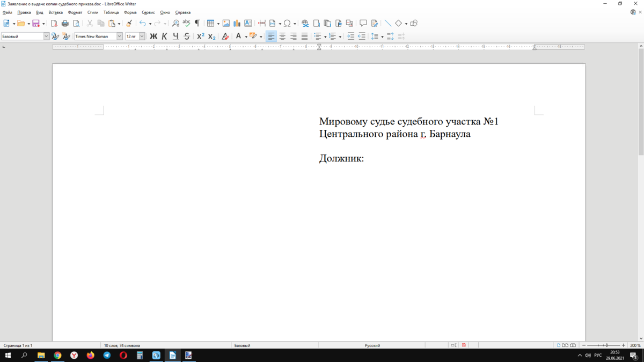Click the highlighting color marker
644x362 pixels.
click(x=253, y=36)
